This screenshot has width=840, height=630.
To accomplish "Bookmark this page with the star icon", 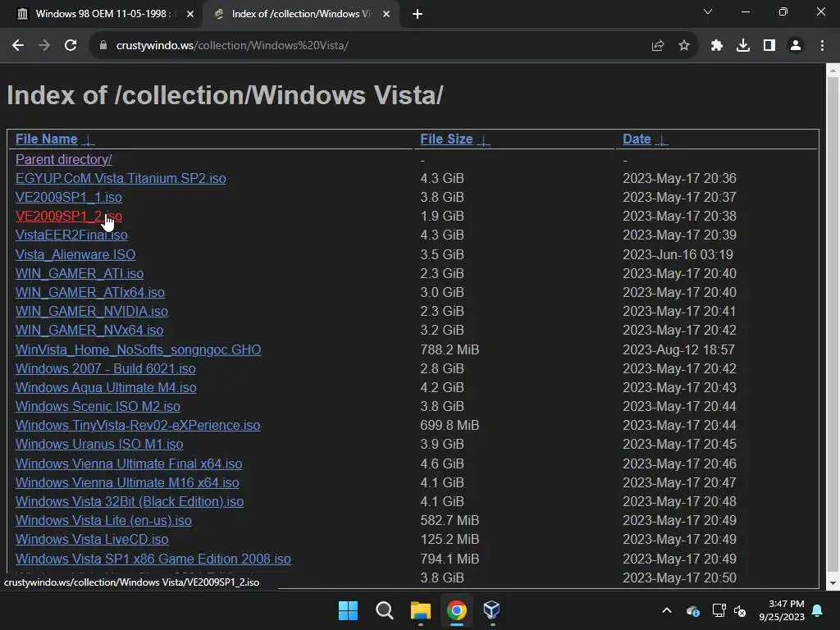I will pyautogui.click(x=684, y=46).
